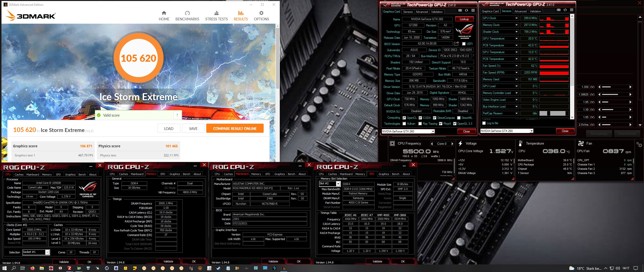This screenshot has width=644, height=272.
Task: Refresh the GPU-Z Sensors window
Action: 565,10
